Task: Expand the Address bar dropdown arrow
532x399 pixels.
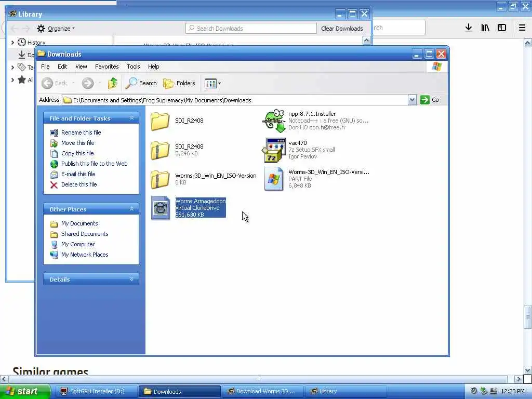Action: (x=412, y=100)
